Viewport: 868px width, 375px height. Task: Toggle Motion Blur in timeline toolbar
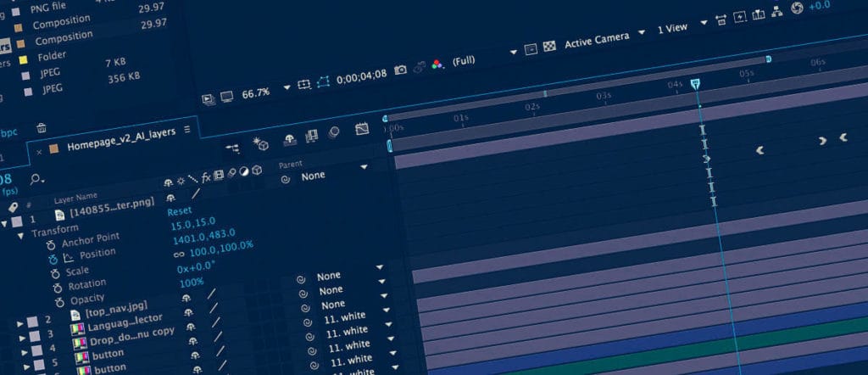334,132
